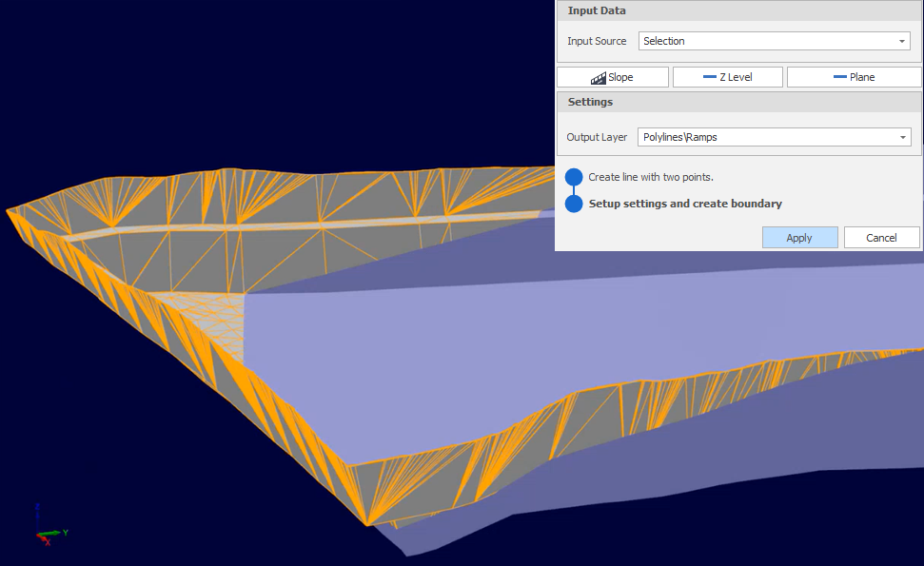Click the second blue step circle
This screenshot has height=566, width=924.
click(x=574, y=204)
